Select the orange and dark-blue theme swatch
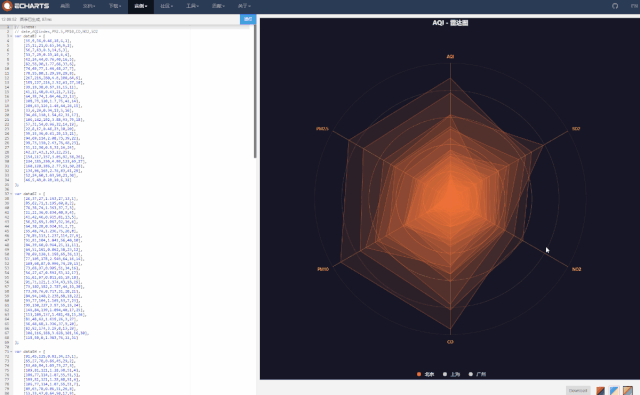 pos(600,391)
